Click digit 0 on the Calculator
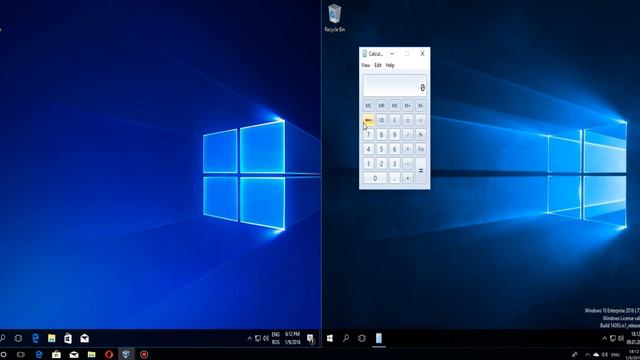640x360 pixels. [x=375, y=178]
